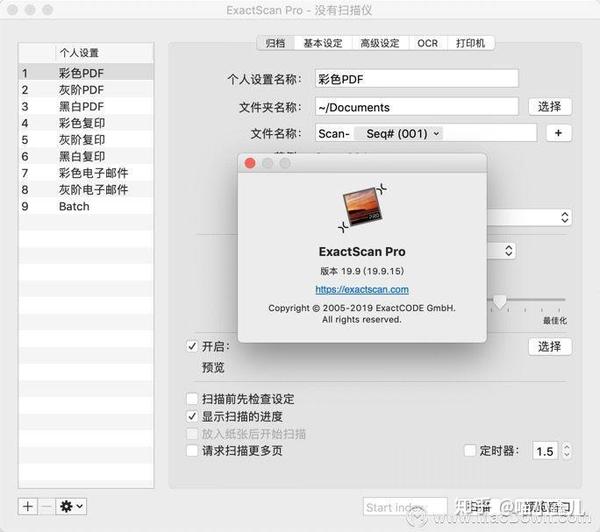Image resolution: width=600 pixels, height=532 pixels.
Task: Click the remove profile minus button
Action: [x=46, y=506]
